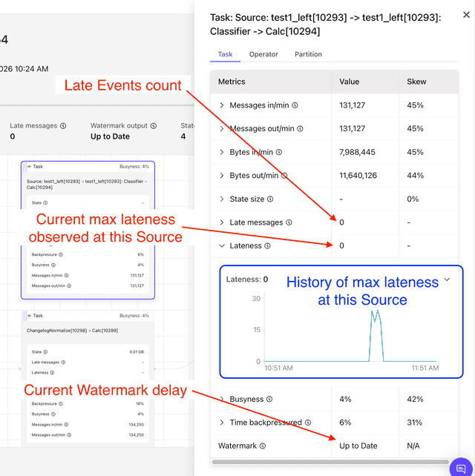The image size is (475, 476).
Task: Show info icon next to Late messages summary
Action: point(63,126)
